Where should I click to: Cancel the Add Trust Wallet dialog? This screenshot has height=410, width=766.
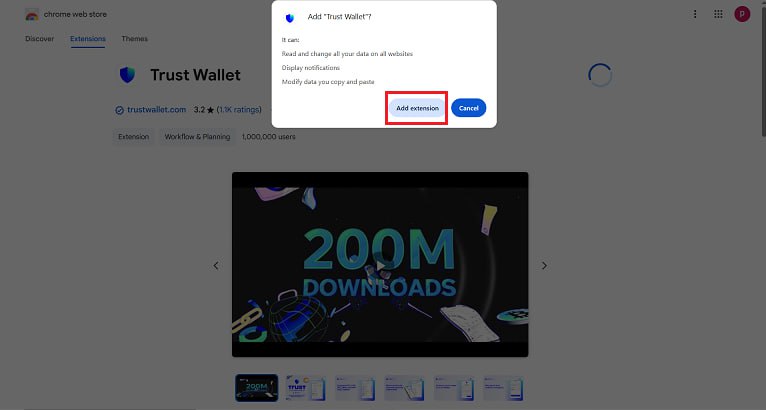pos(468,108)
